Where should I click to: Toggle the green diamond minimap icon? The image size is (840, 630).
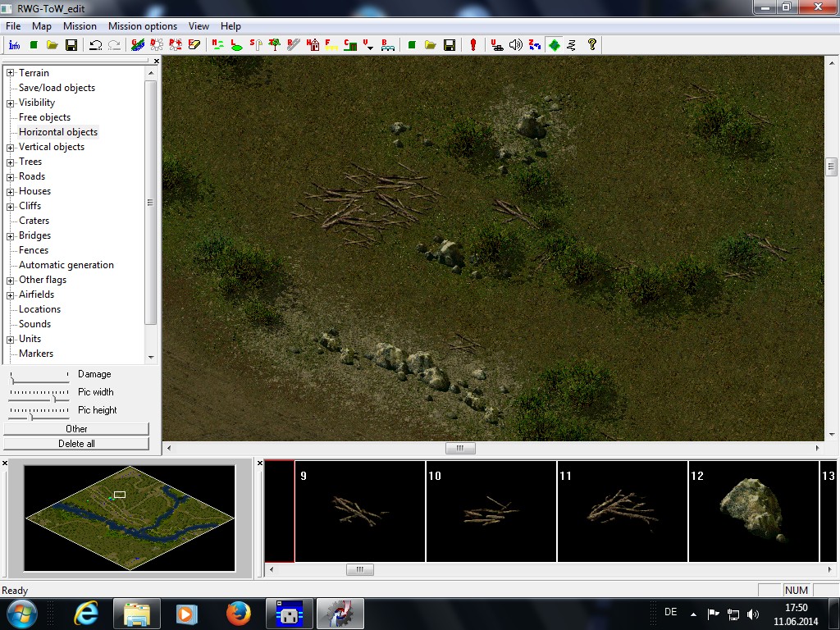[x=554, y=45]
